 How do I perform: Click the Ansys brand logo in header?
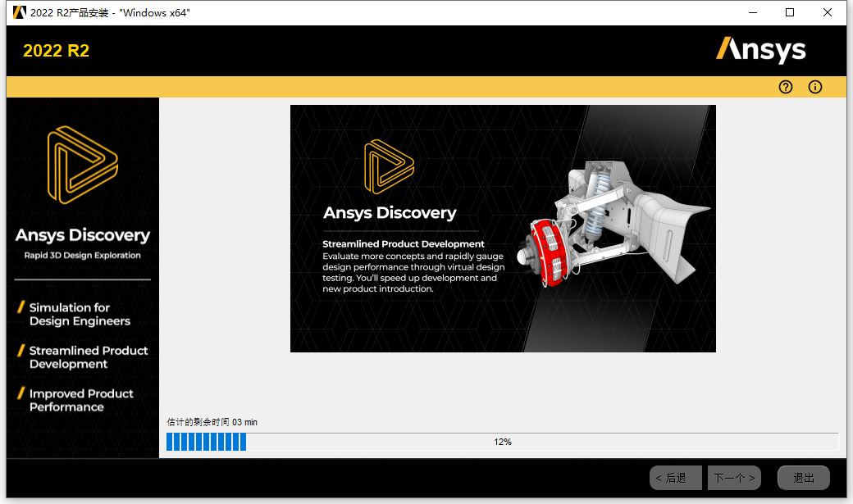(x=760, y=50)
